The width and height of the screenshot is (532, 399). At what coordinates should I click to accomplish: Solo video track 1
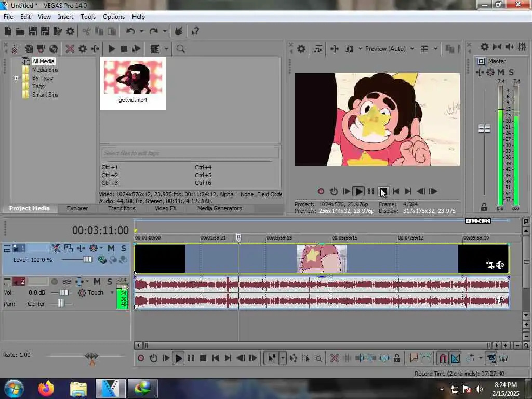pyautogui.click(x=124, y=248)
